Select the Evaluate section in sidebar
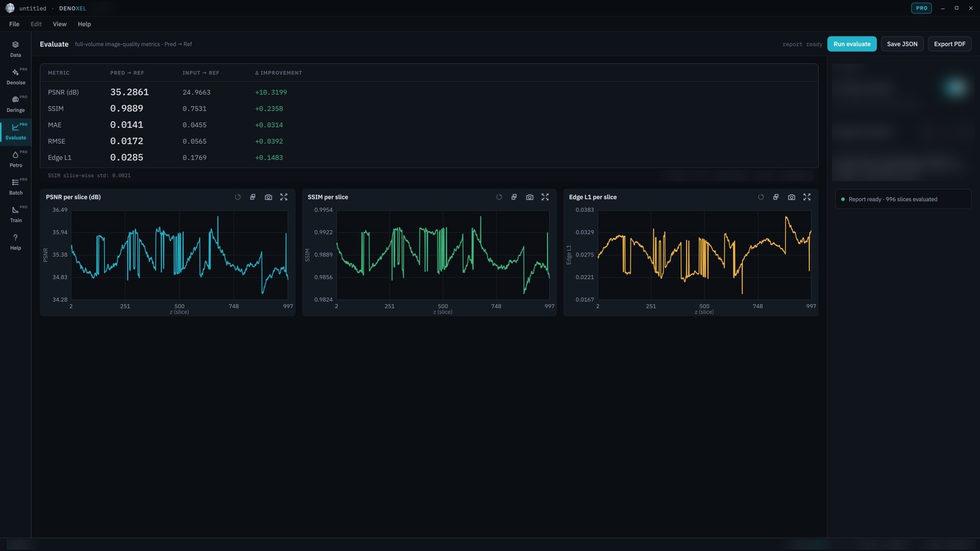This screenshot has height=551, width=980. pyautogui.click(x=15, y=132)
